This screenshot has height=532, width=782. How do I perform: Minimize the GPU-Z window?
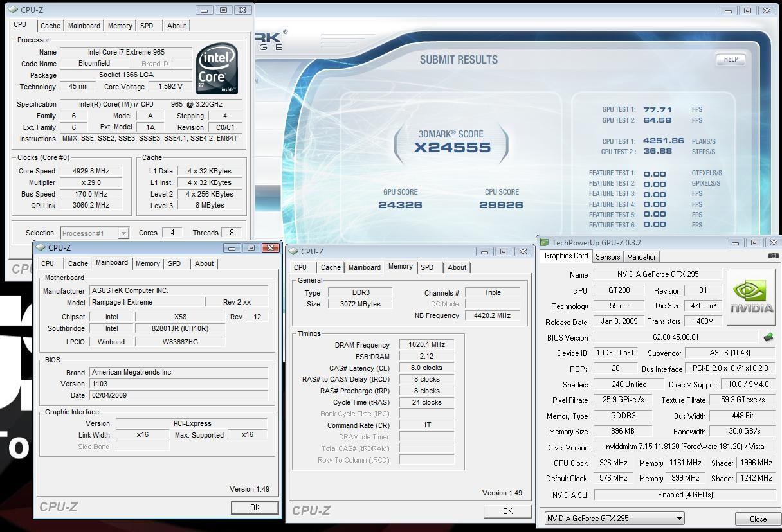[x=735, y=242]
